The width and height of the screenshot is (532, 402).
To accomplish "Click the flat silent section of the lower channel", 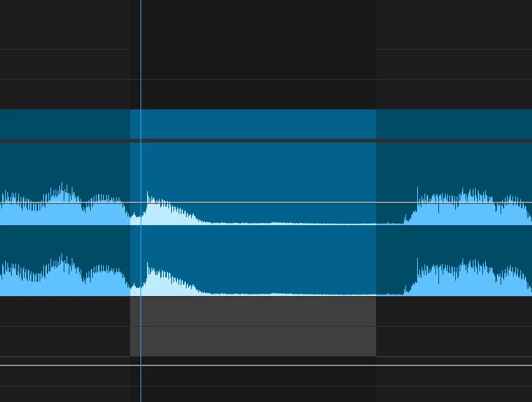I will (x=299, y=294).
